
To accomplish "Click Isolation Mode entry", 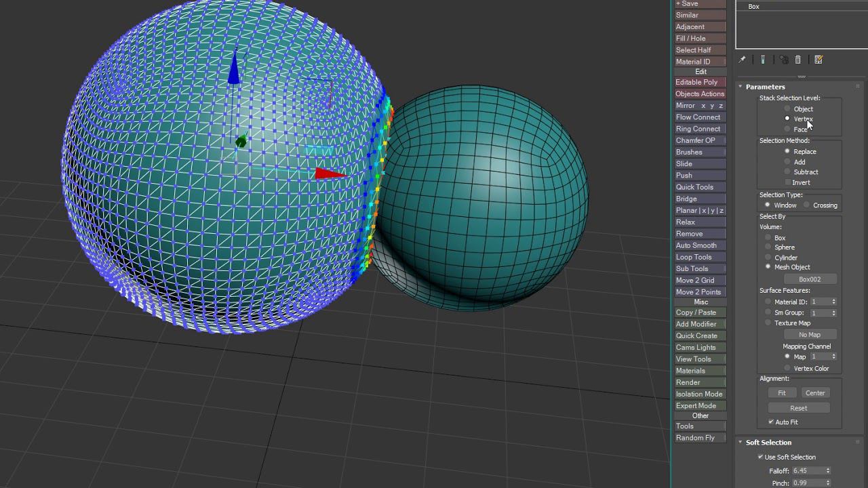I will point(700,394).
